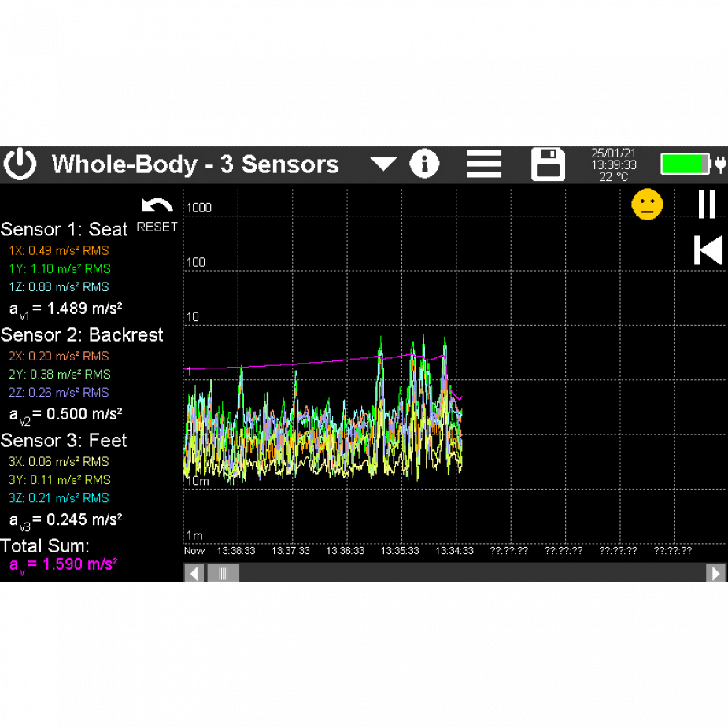Toggle the 2Z backrest trace label
This screenshot has width=728, height=728.
click(59, 392)
